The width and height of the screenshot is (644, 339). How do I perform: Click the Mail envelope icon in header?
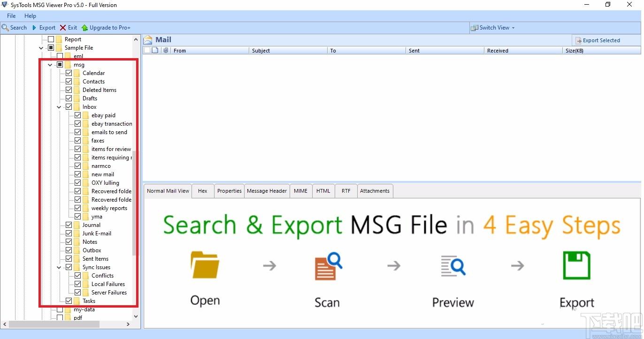(x=148, y=40)
